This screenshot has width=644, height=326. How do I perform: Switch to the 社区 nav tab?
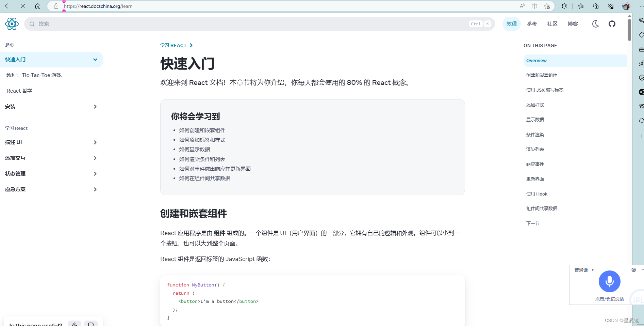(552, 24)
